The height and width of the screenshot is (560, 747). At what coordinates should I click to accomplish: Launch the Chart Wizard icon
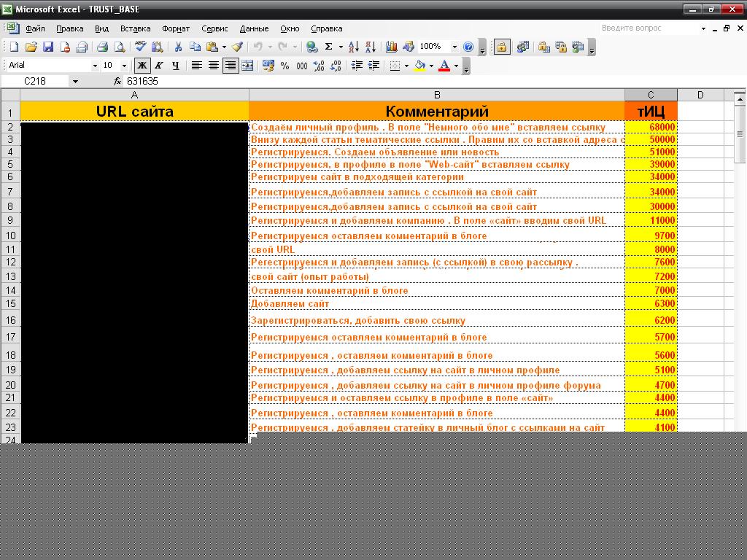pos(392,47)
